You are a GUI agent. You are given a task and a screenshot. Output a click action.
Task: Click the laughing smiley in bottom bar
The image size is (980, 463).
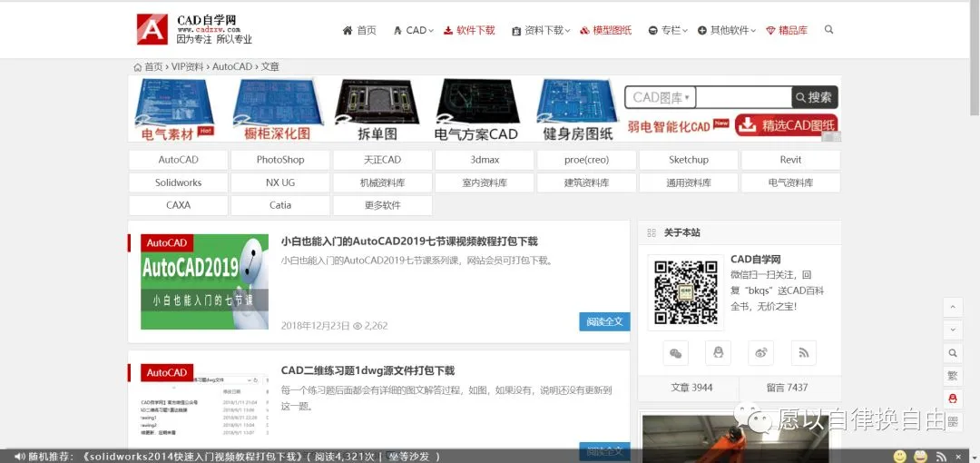920,456
